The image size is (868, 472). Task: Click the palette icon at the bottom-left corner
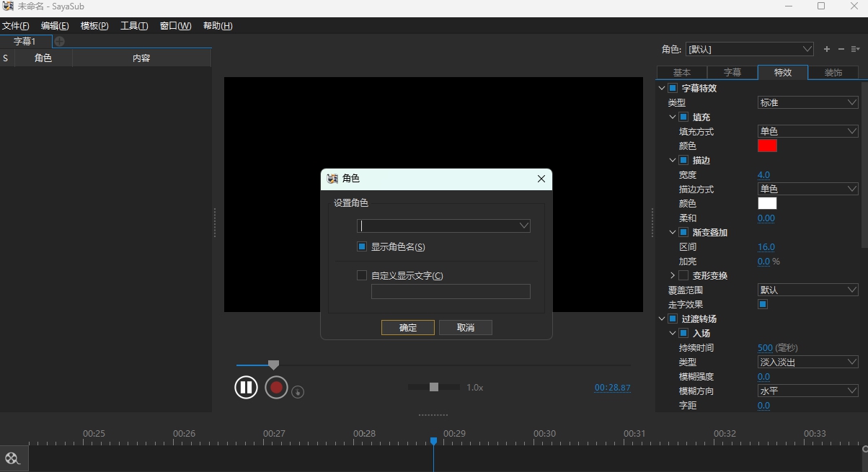coord(12,458)
